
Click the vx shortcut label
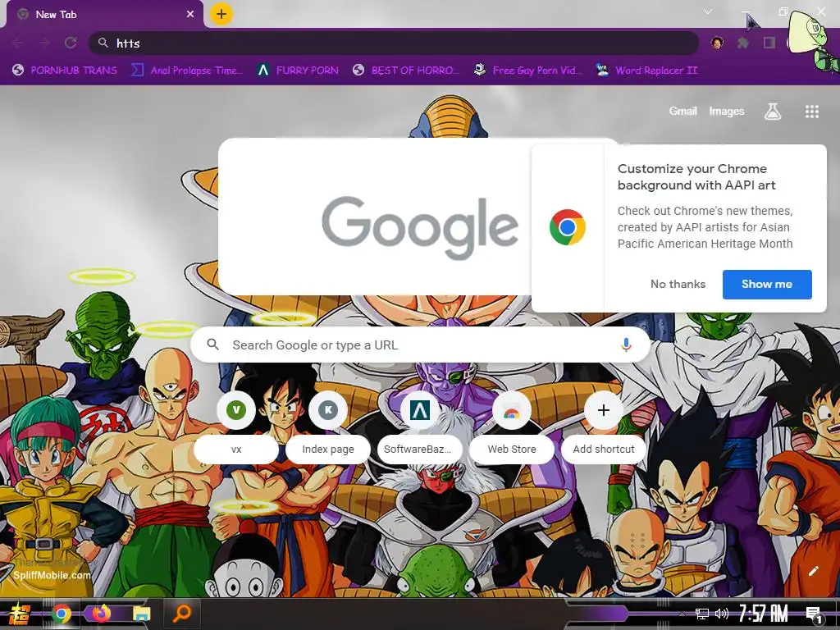(236, 449)
